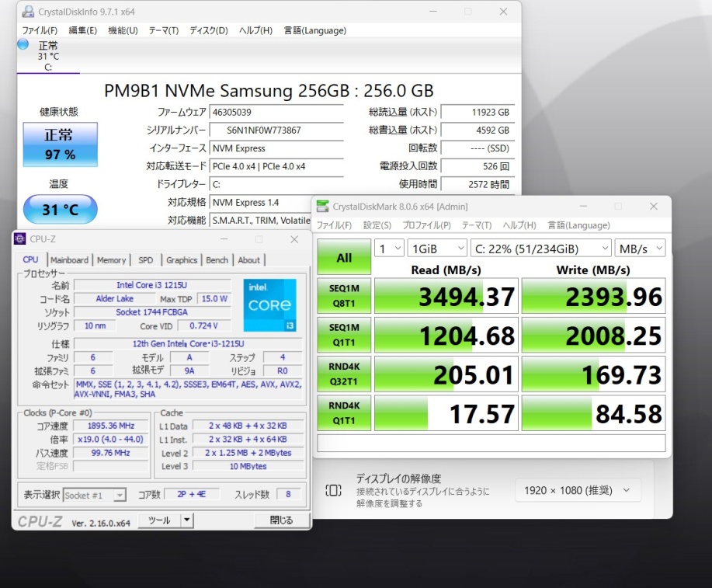Click the empty comment field in CrystalDiskMark
712x588 pixels.
coord(491,443)
